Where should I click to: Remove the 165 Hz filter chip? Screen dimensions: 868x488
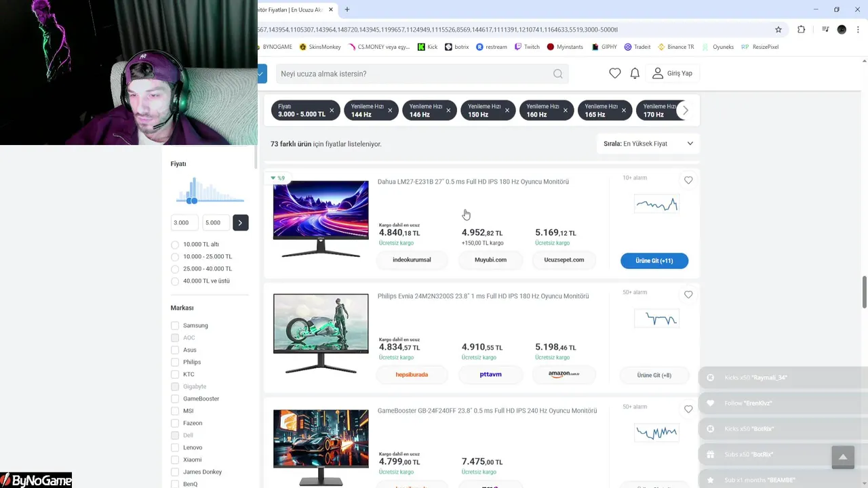pyautogui.click(x=624, y=110)
